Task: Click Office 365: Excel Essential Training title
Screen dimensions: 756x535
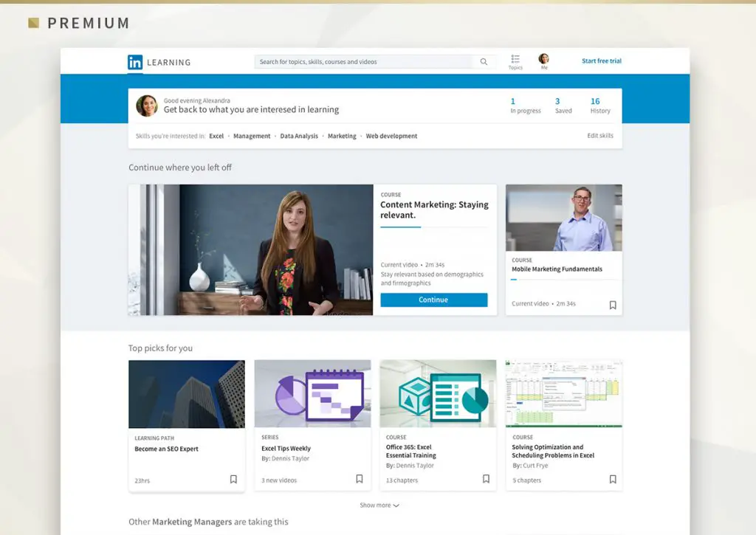Action: (x=410, y=451)
